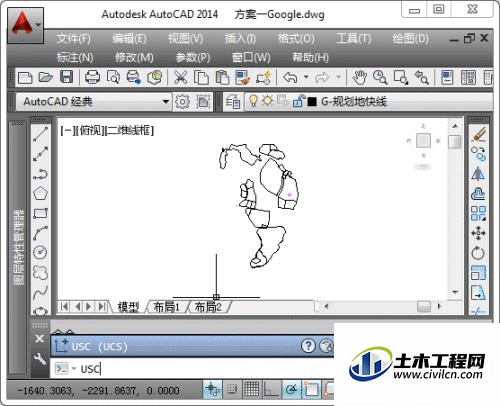Select the Line draw tool
This screenshot has height=406, width=500.
click(x=40, y=134)
